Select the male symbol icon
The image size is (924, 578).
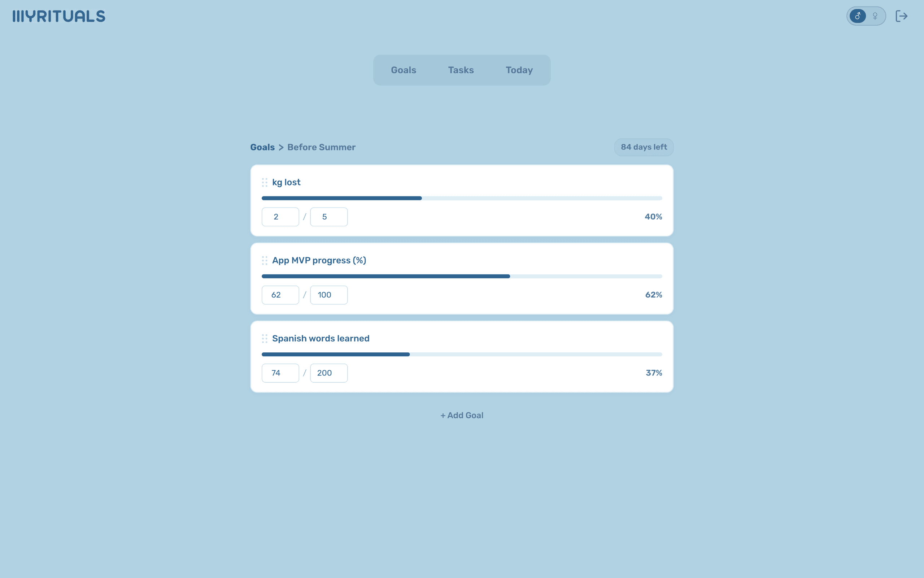858,16
